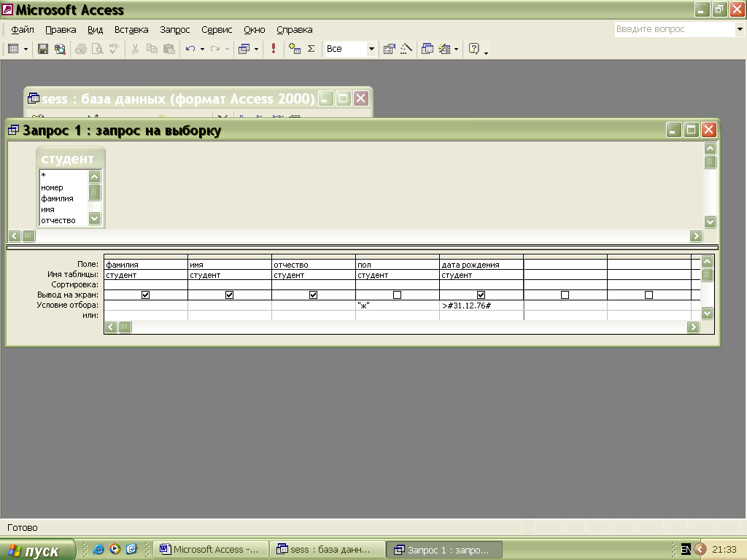Screen dimensions: 747x560
Task: Open the Справка menu
Action: tap(295, 29)
